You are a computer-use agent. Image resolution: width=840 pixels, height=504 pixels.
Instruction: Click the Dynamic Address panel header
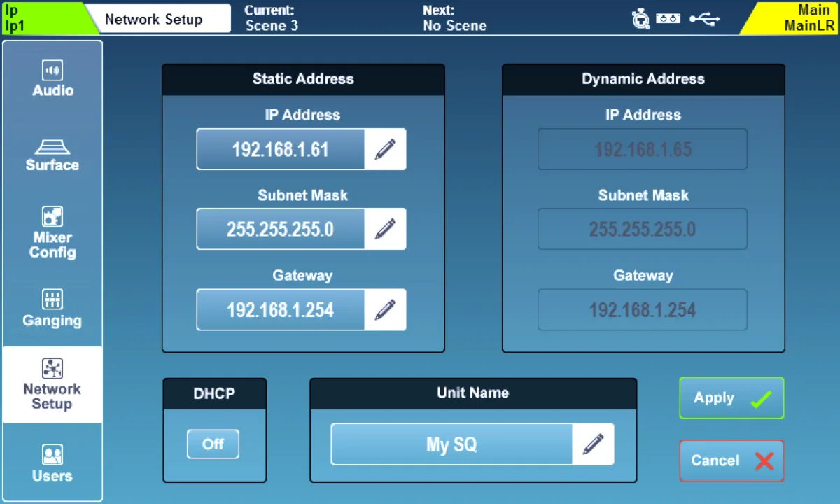pyautogui.click(x=643, y=80)
